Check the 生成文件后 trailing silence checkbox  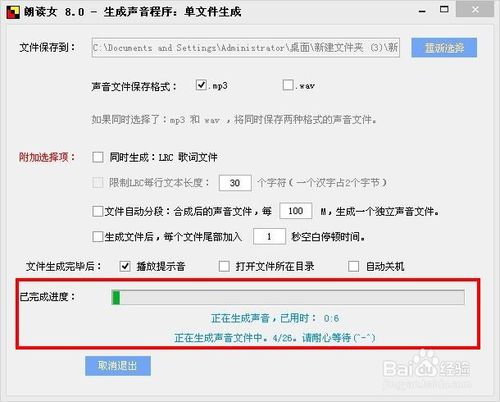click(x=98, y=237)
